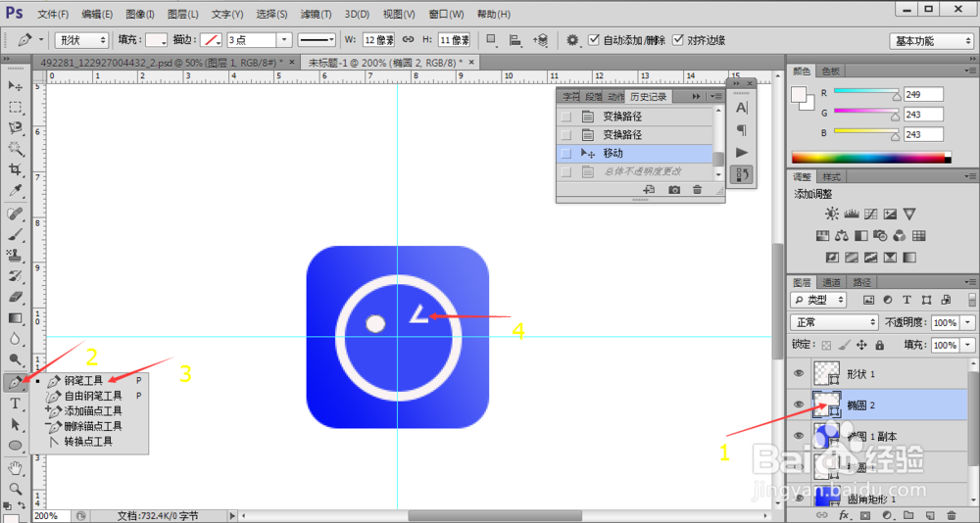Create a new layer group
This screenshot has height=523, width=980.
pyautogui.click(x=908, y=515)
